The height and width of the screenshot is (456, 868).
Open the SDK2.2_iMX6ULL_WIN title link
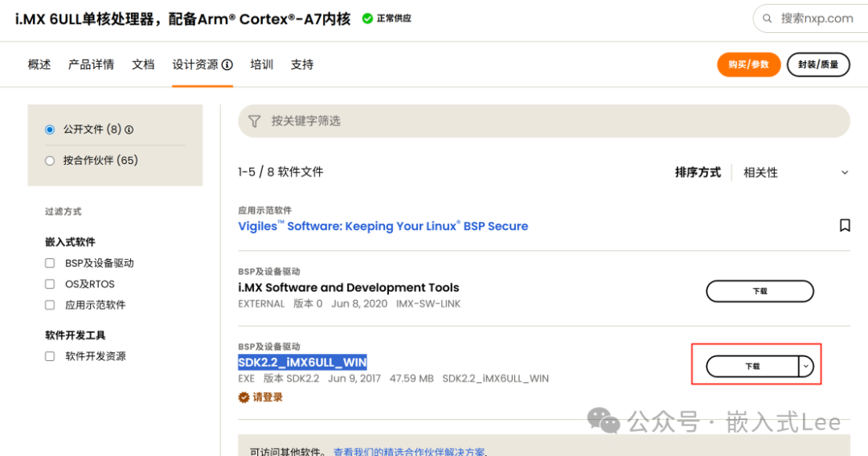(x=302, y=363)
